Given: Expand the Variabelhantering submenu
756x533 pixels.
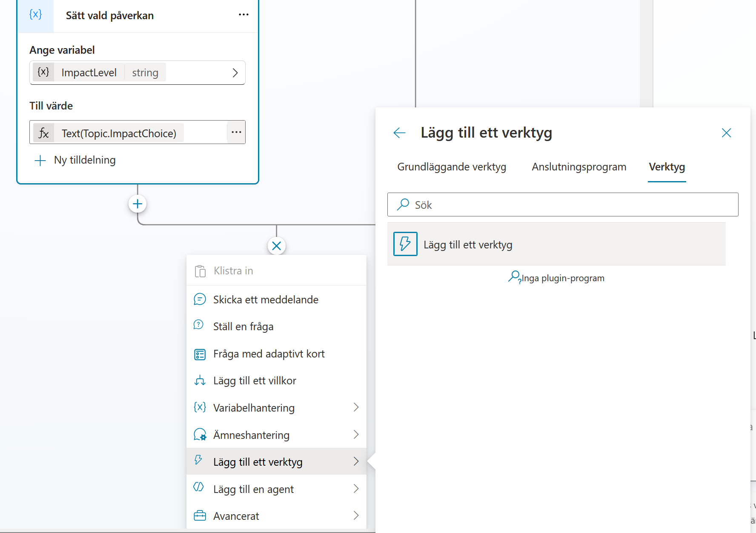Looking at the screenshot, I should (276, 408).
